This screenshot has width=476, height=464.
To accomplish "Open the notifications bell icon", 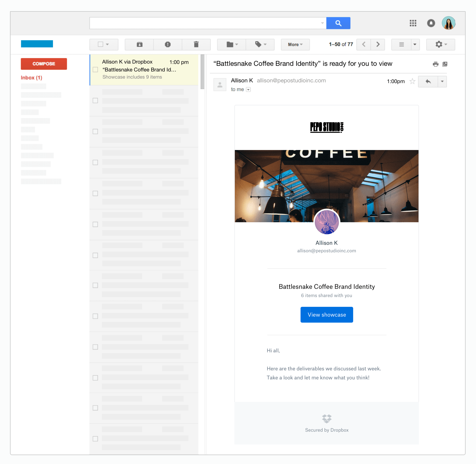I will [x=431, y=23].
